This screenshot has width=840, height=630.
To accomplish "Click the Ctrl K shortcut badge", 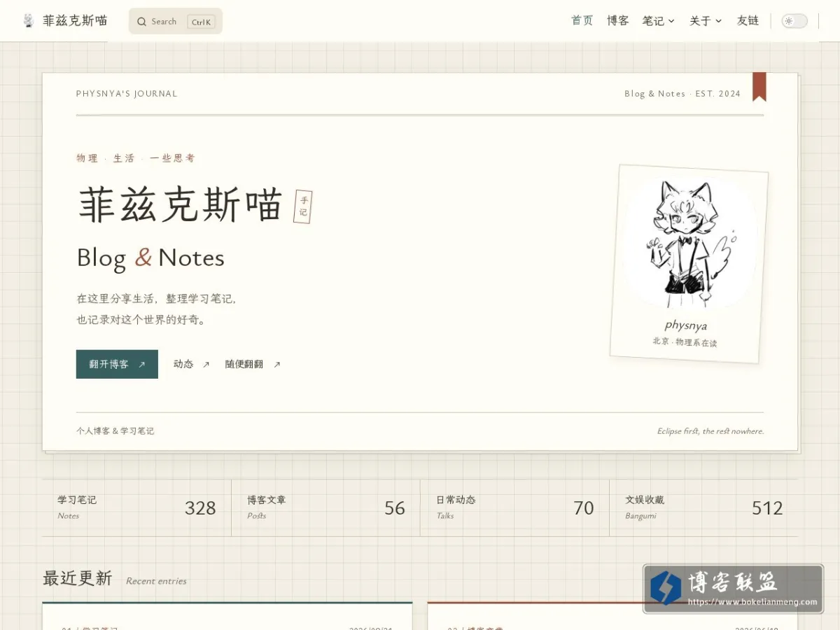I will (x=201, y=22).
